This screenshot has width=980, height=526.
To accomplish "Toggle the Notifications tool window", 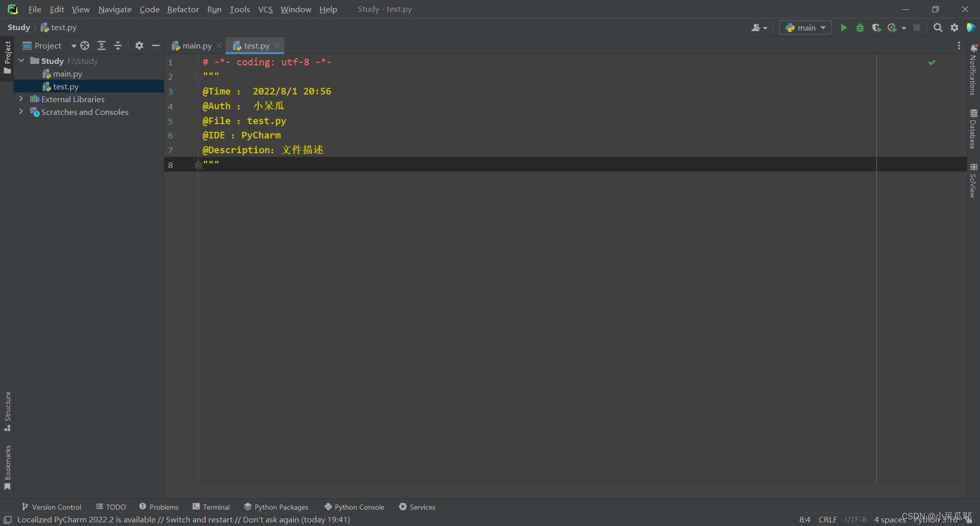I will coord(973,70).
